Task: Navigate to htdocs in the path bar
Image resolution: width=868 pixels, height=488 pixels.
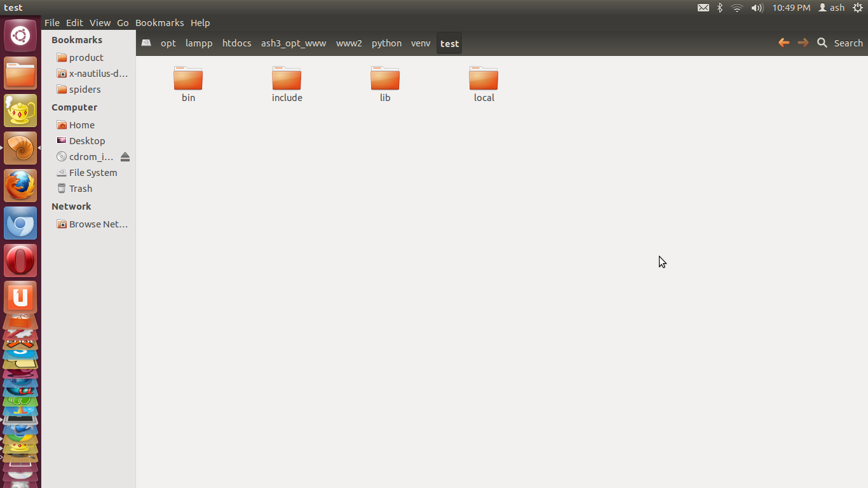Action: coord(237,43)
